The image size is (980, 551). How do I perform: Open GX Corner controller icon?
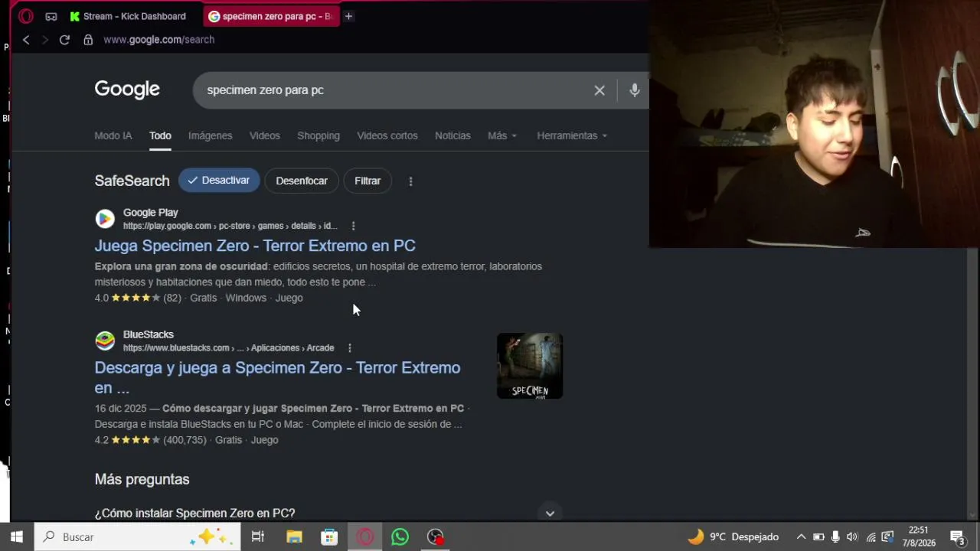pos(51,16)
